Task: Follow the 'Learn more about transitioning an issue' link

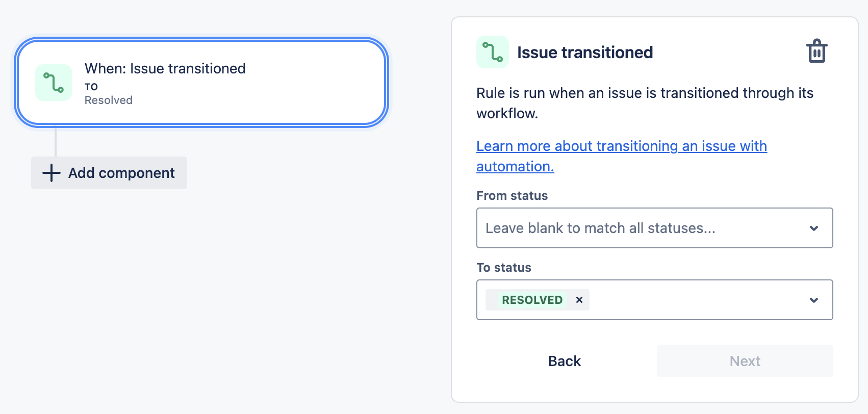Action: 621,146
